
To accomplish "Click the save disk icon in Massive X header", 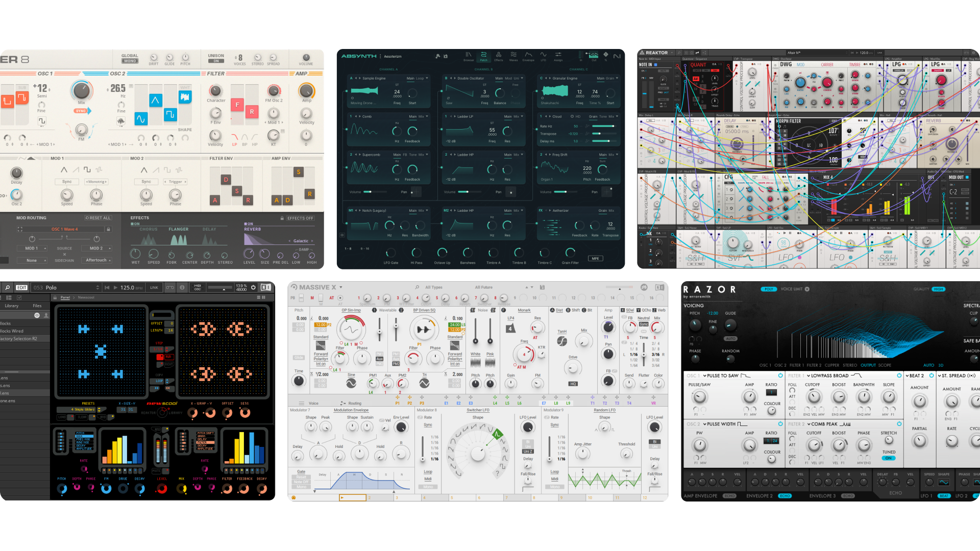I will pyautogui.click(x=542, y=287).
